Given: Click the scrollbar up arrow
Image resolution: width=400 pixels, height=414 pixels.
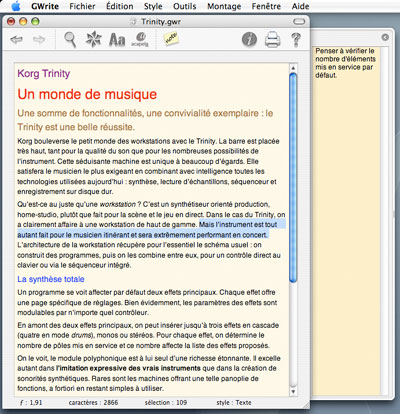Looking at the screenshot, I should [x=293, y=68].
